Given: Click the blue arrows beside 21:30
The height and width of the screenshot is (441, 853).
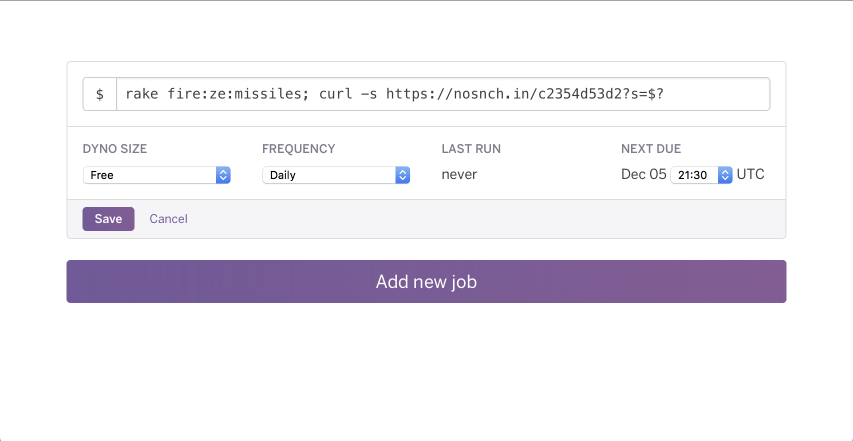Looking at the screenshot, I should coord(725,175).
